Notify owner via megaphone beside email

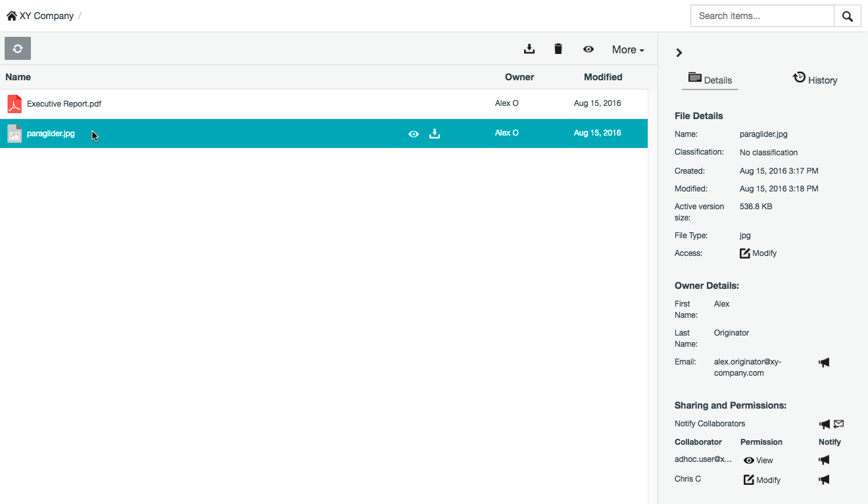(x=824, y=362)
